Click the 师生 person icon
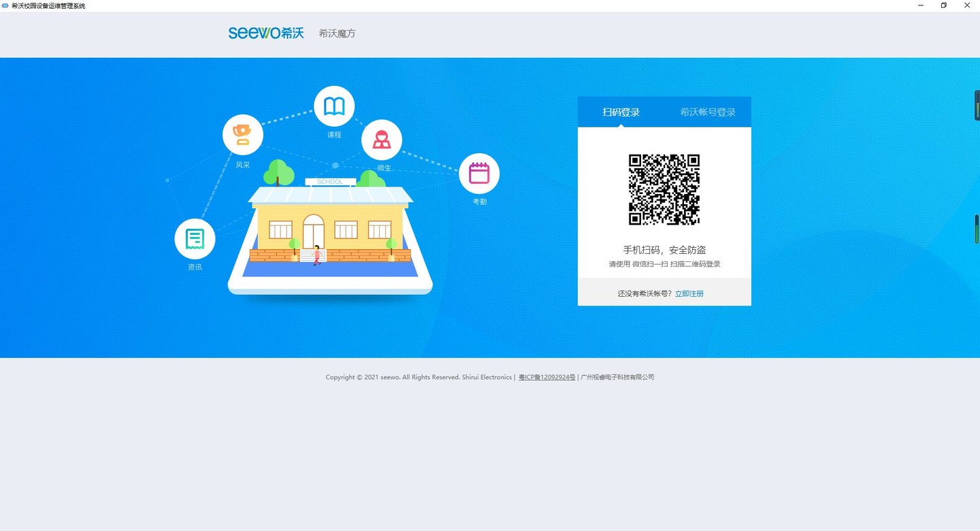980x531 pixels. tap(382, 140)
